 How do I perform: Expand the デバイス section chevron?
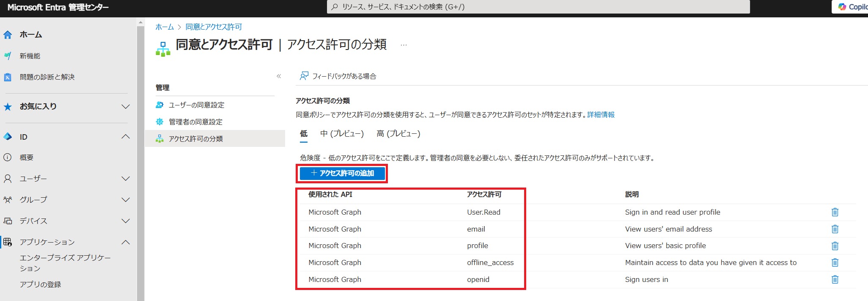tap(126, 221)
